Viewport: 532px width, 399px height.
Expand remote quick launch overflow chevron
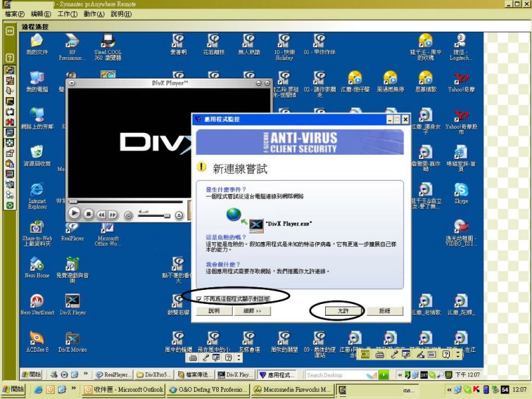point(86,374)
